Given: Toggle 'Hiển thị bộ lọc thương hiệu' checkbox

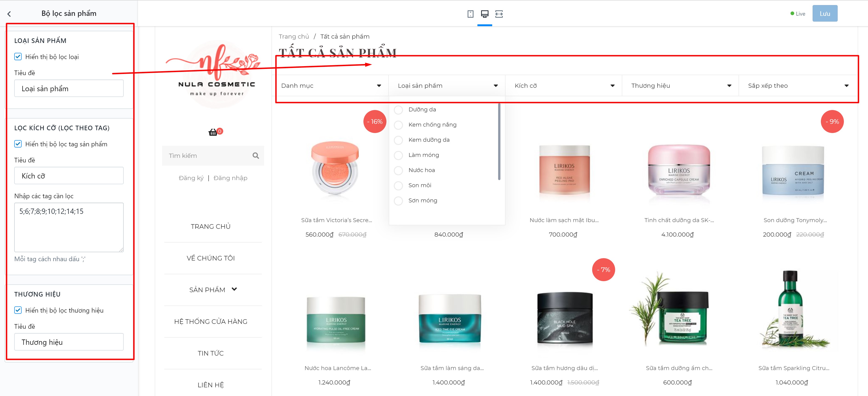Looking at the screenshot, I should click(x=18, y=310).
